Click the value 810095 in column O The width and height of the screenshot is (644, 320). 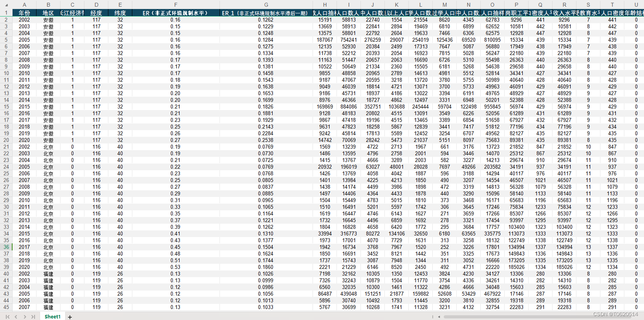pyautogui.click(x=492, y=40)
